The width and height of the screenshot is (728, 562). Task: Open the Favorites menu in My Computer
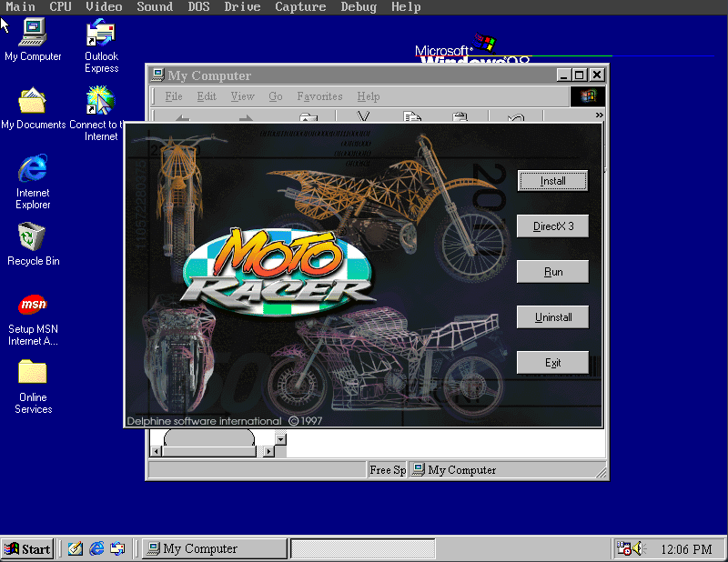click(x=320, y=96)
